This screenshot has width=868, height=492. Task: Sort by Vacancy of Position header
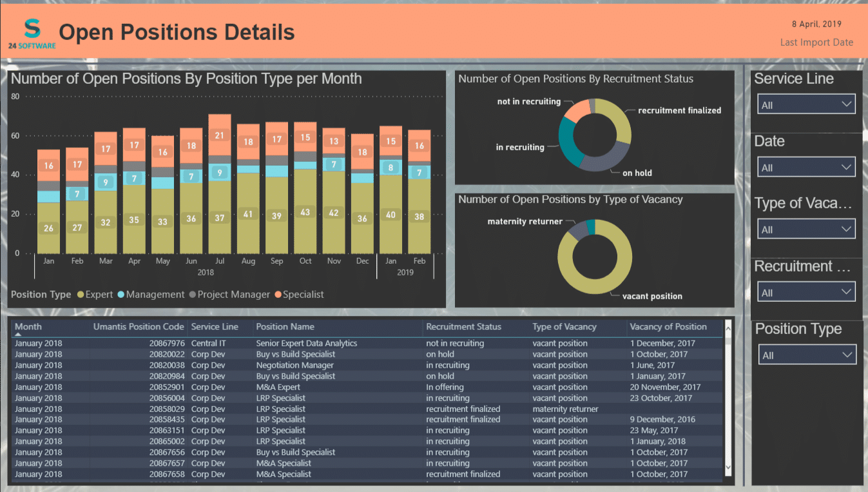tap(668, 327)
